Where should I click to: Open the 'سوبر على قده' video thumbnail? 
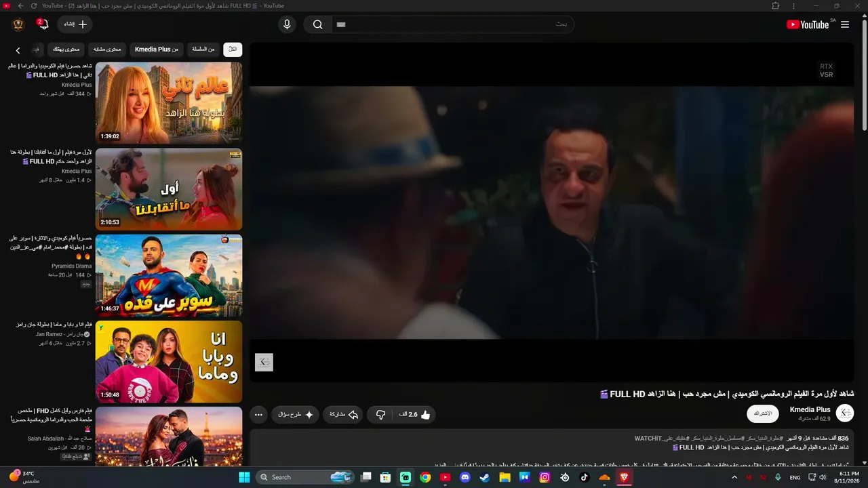(x=169, y=275)
